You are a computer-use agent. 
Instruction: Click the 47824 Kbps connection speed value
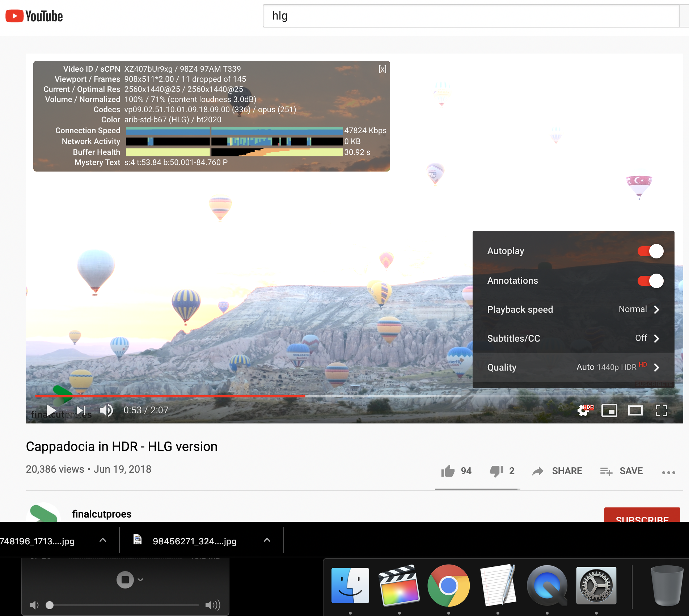click(365, 131)
